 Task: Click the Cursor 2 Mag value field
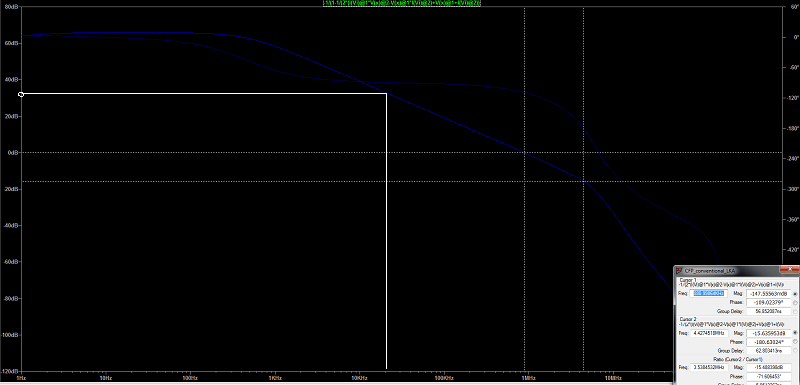click(x=768, y=333)
